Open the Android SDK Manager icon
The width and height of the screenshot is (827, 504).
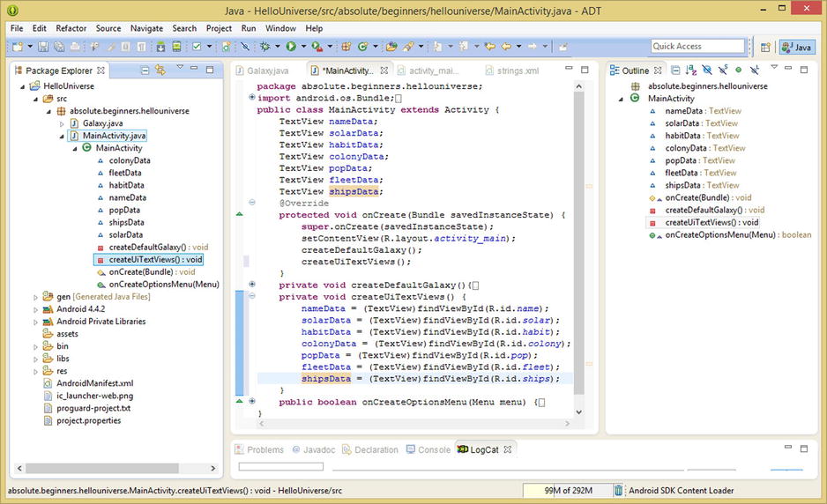pyautogui.click(x=161, y=47)
